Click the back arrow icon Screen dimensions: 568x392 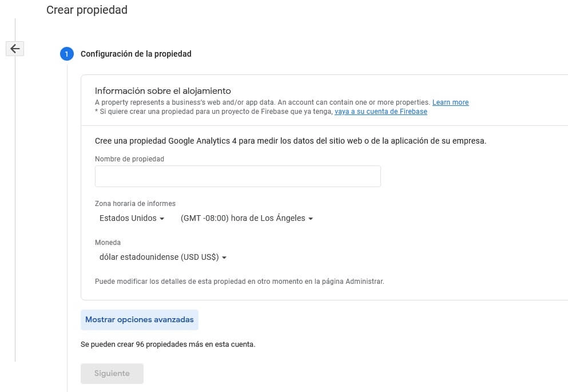[x=15, y=49]
